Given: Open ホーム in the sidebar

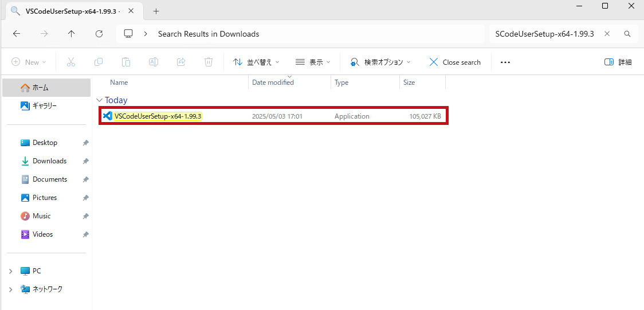Looking at the screenshot, I should pyautogui.click(x=46, y=88).
